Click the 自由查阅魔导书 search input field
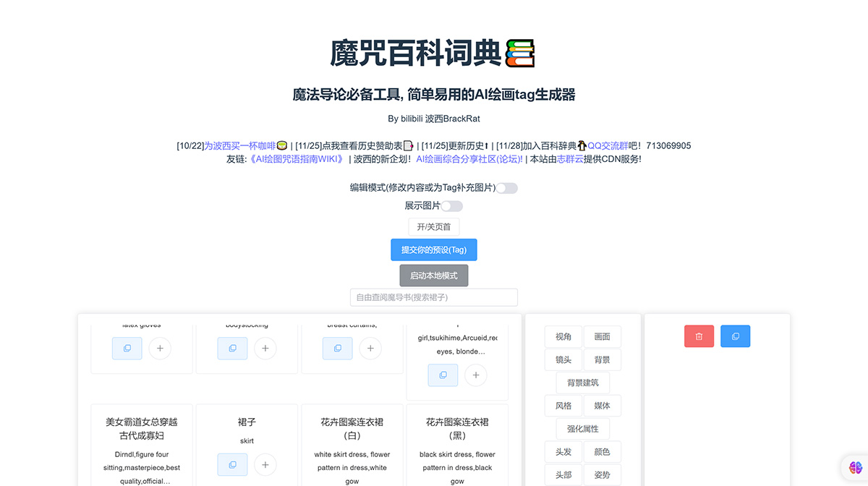Viewport: 868px width, 486px height. click(x=433, y=297)
